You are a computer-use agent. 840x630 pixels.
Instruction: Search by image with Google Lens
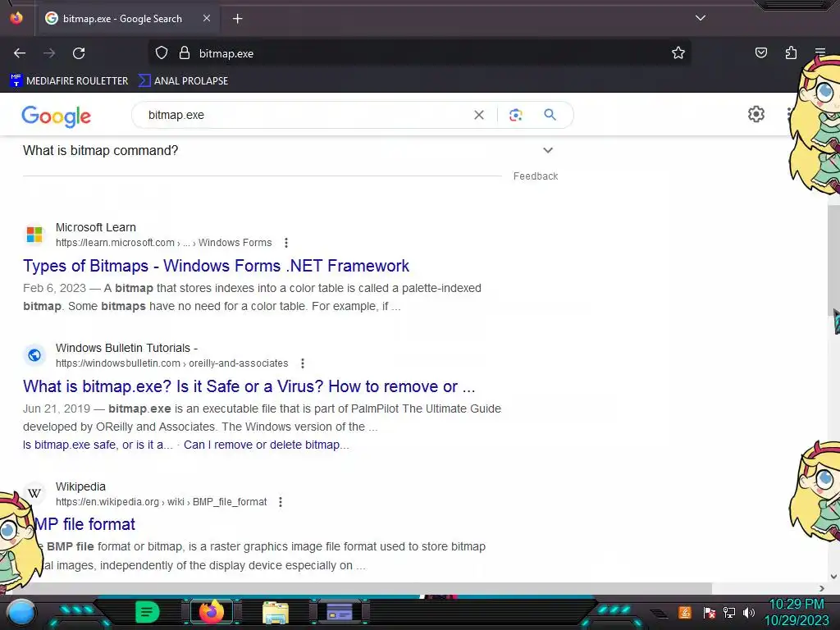click(515, 115)
